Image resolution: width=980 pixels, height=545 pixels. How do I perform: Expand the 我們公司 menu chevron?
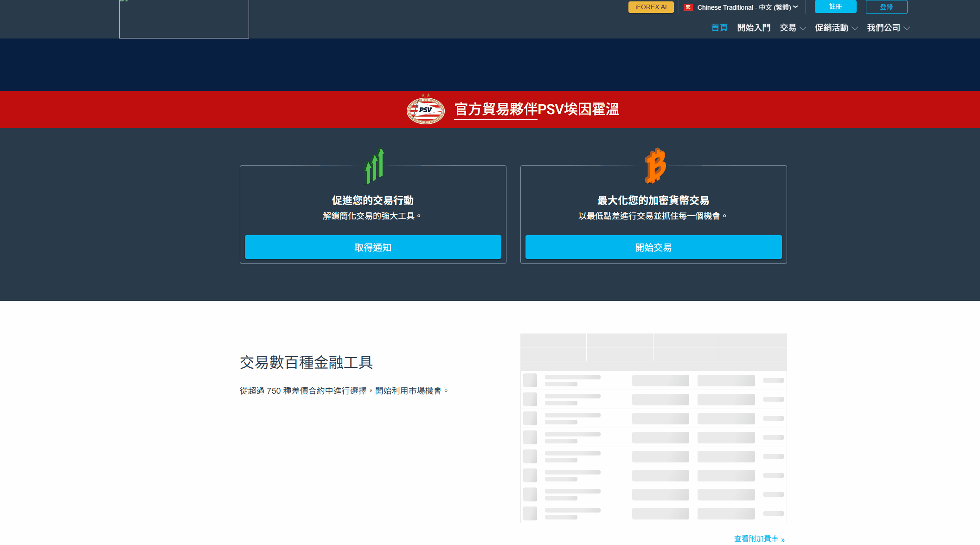pos(907,28)
